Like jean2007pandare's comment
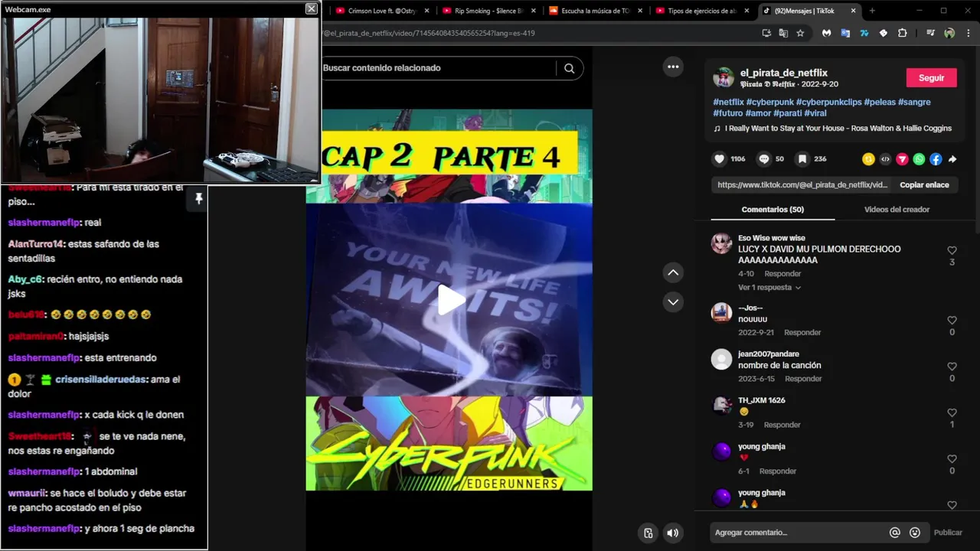 (x=952, y=367)
